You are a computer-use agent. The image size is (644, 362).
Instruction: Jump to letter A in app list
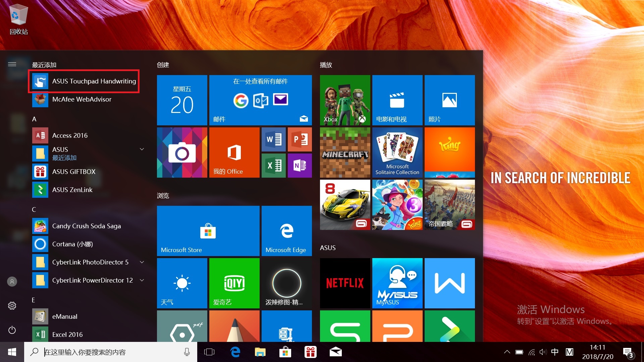tap(34, 119)
